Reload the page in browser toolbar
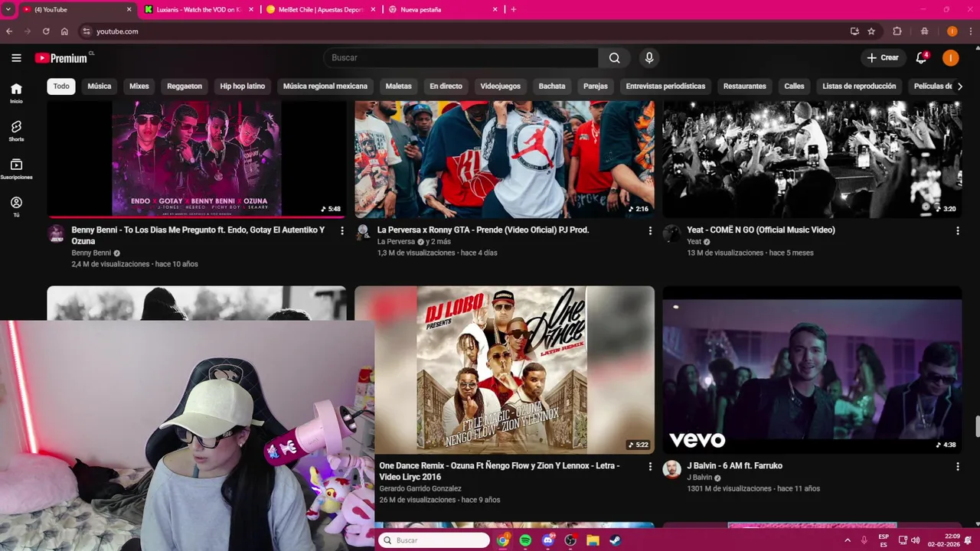Screen dimensions: 980x551 click(x=46, y=31)
